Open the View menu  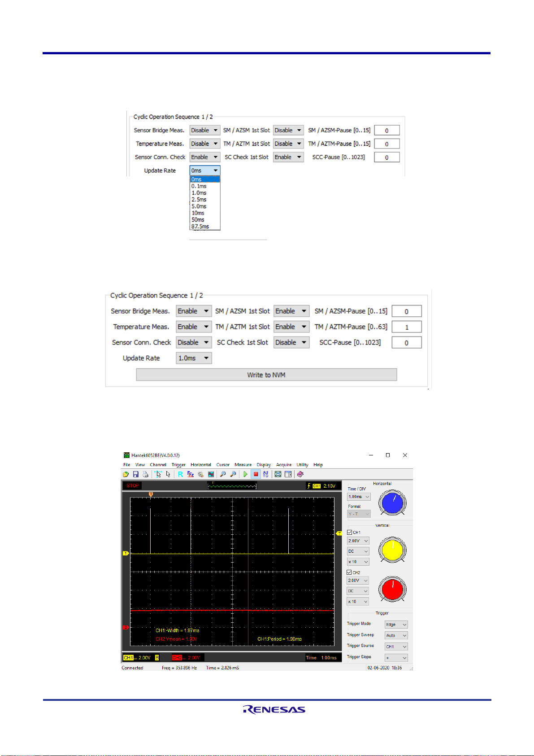(140, 465)
